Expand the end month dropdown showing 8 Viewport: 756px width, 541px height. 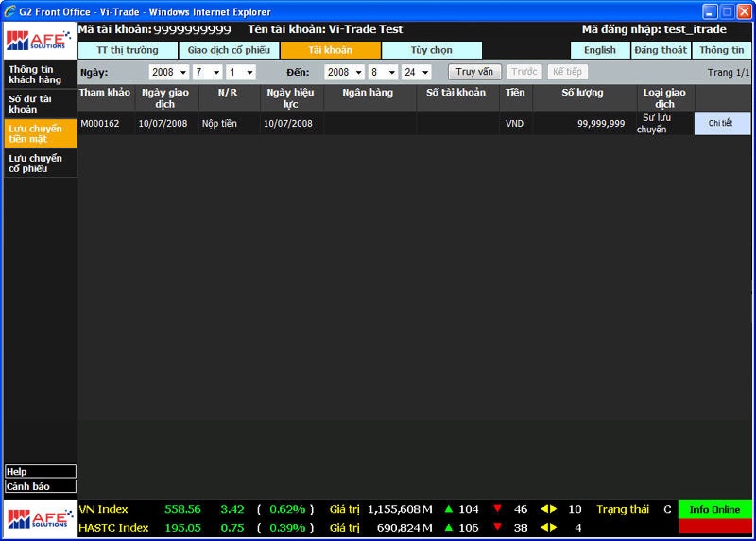pos(382,72)
